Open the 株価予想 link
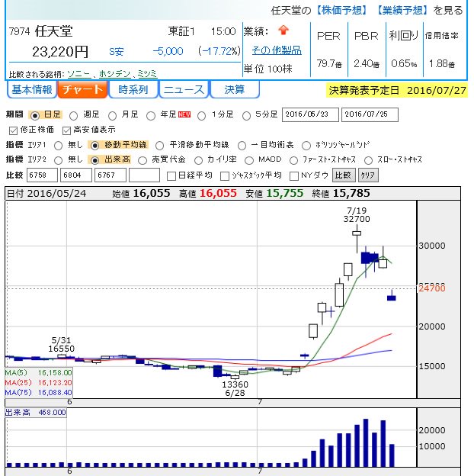Viewport: 474px width, 476px height. tap(341, 11)
